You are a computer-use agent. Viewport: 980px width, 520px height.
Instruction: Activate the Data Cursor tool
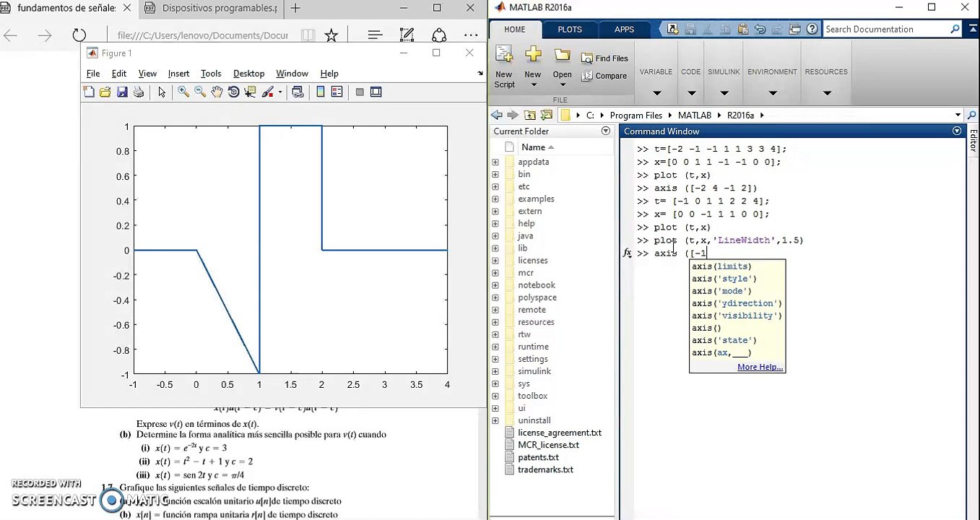coord(251,92)
